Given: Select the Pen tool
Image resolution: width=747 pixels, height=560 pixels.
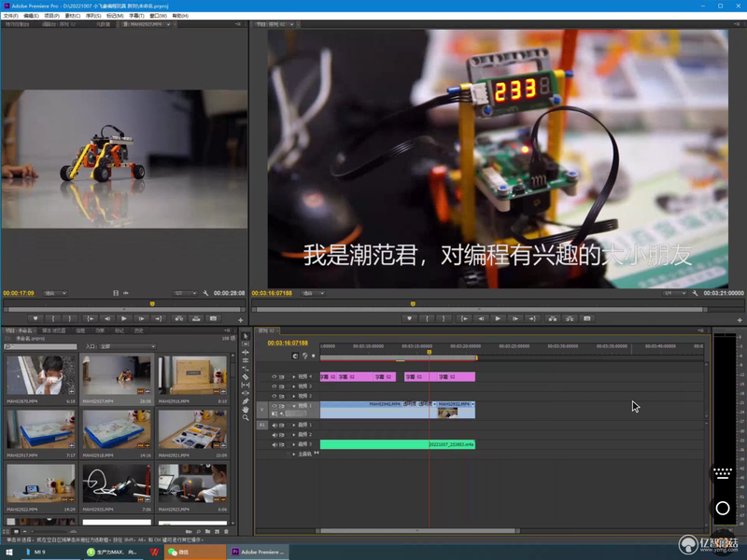Looking at the screenshot, I should pos(246,401).
